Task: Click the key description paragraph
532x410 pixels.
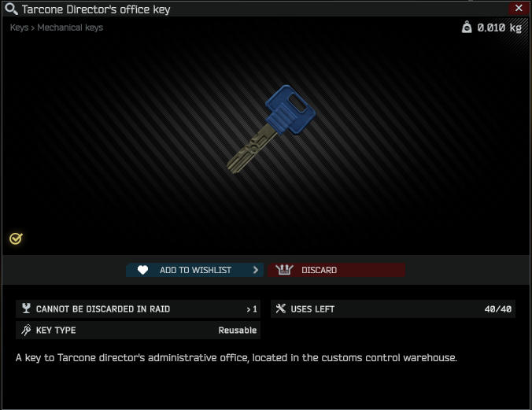Action: [x=236, y=358]
